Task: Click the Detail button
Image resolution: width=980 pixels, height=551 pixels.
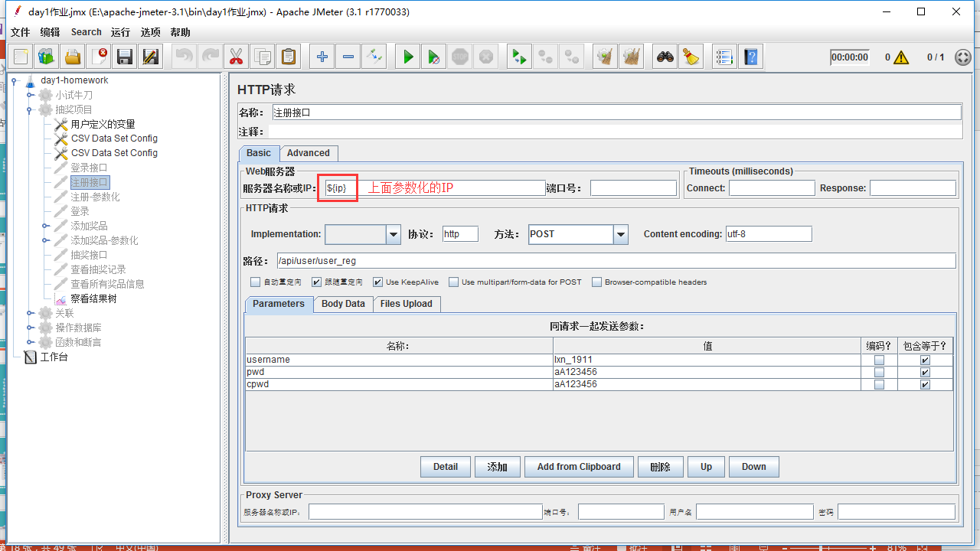Action: pyautogui.click(x=445, y=467)
